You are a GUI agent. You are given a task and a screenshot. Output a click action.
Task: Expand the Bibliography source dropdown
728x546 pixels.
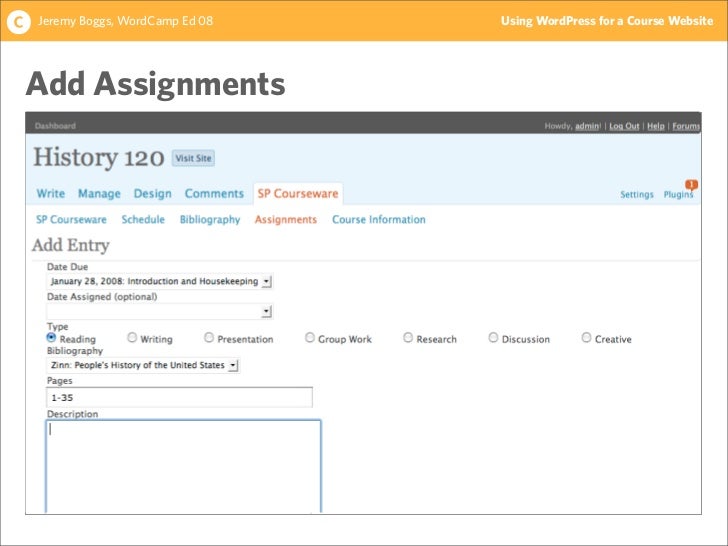pos(143,365)
